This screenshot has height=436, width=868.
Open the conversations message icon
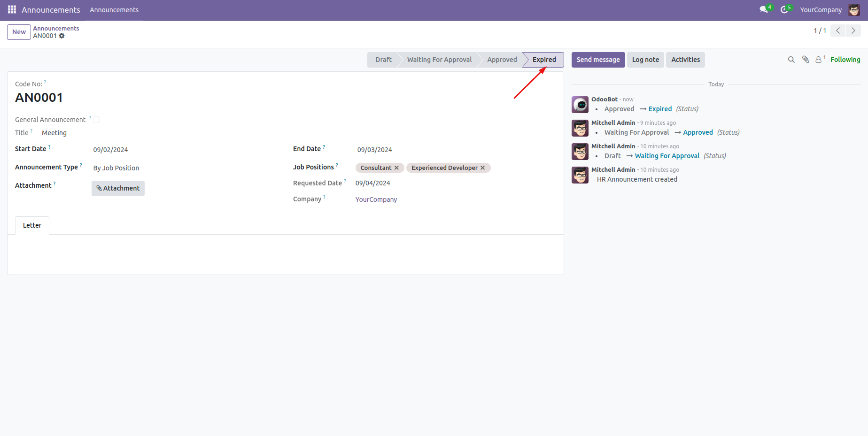764,9
